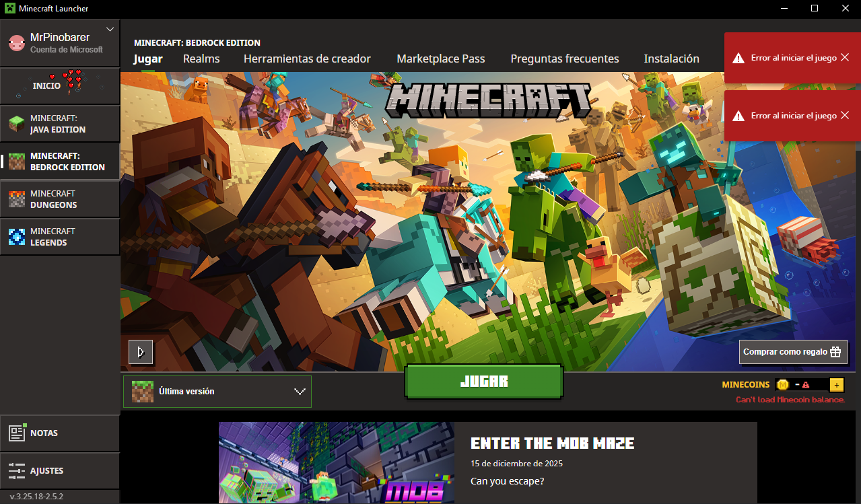Click the Minecraft Launcher creeper title icon
This screenshot has width=861, height=504.
(10, 8)
